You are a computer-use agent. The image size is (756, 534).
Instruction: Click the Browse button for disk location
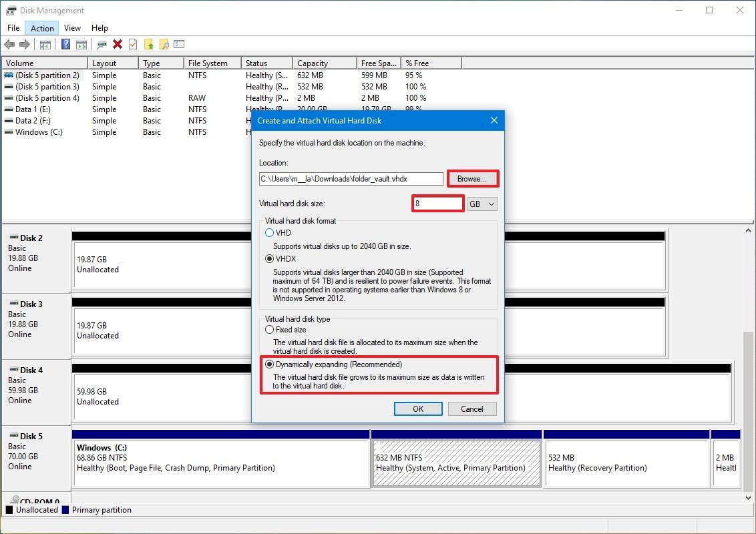473,178
